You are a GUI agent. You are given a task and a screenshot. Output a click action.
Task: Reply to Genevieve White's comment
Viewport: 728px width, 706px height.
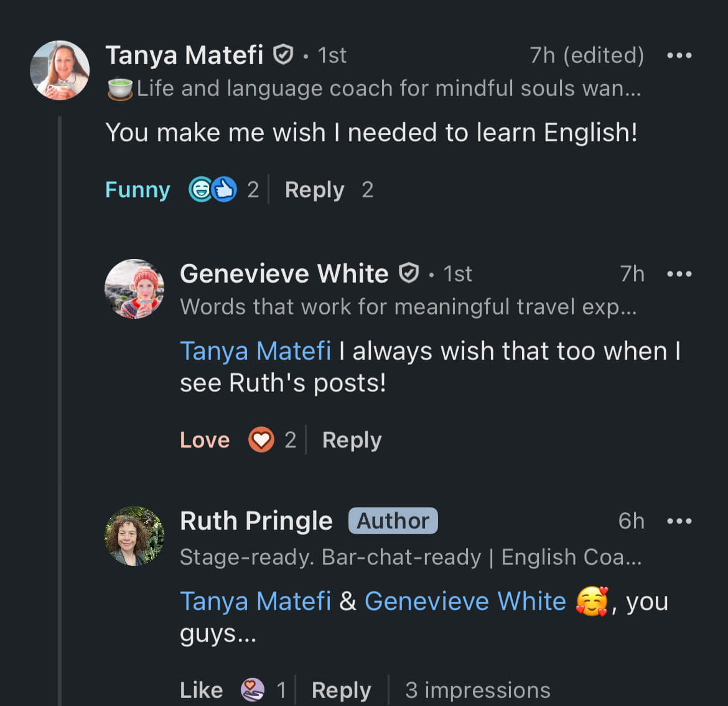point(352,440)
